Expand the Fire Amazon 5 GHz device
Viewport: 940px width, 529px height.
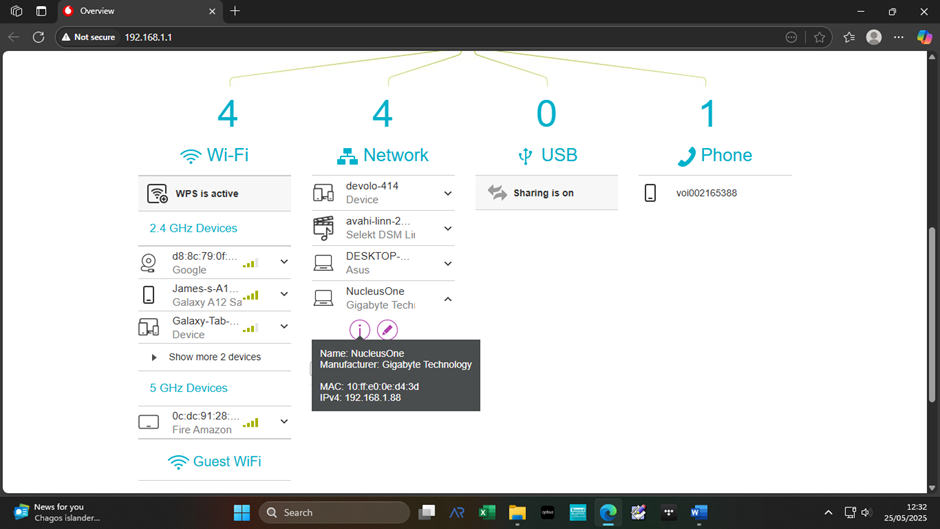pyautogui.click(x=284, y=422)
